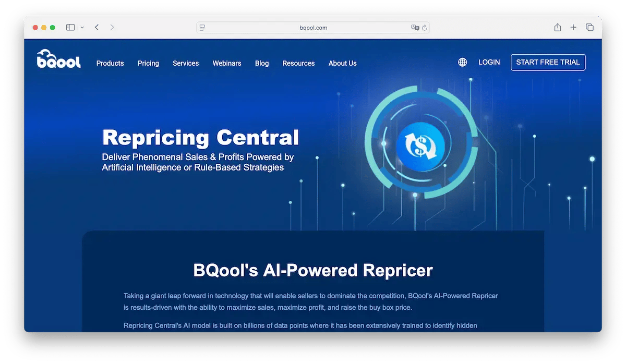Viewport: 626px width, 364px height.
Task: Expand the sidebar button chevron
Action: pos(81,27)
